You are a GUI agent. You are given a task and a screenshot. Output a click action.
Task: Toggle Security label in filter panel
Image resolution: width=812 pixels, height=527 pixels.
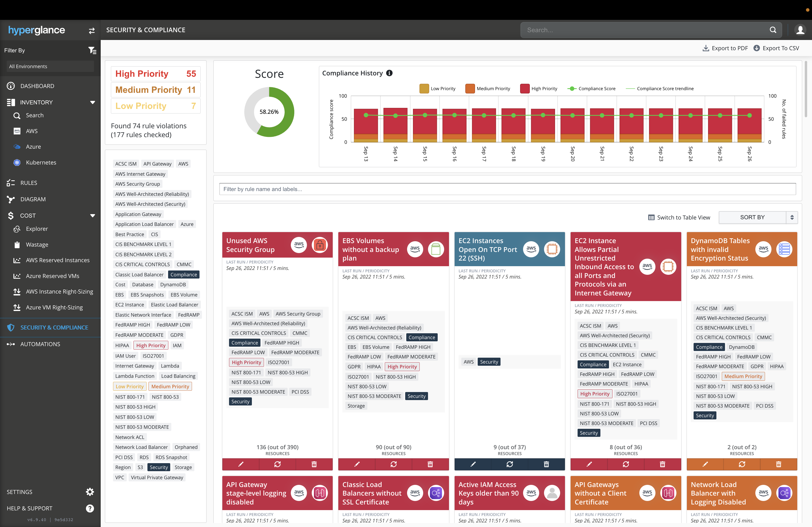159,467
